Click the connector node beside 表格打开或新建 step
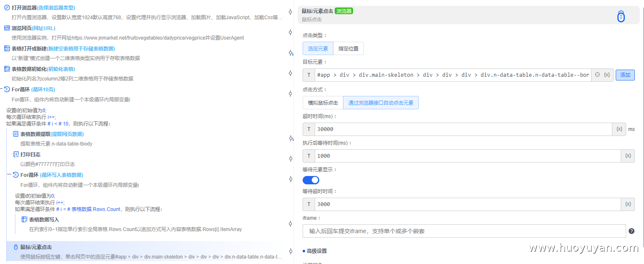This screenshot has width=644, height=264. (291, 53)
